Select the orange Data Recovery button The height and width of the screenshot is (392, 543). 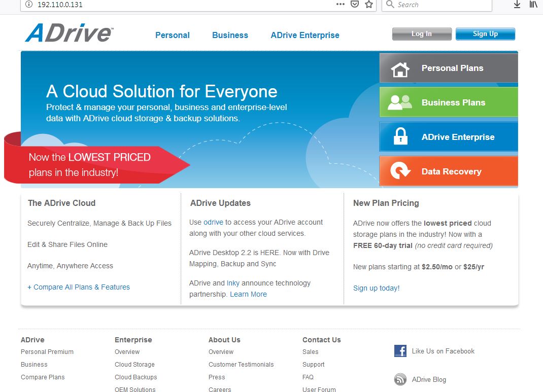(449, 171)
